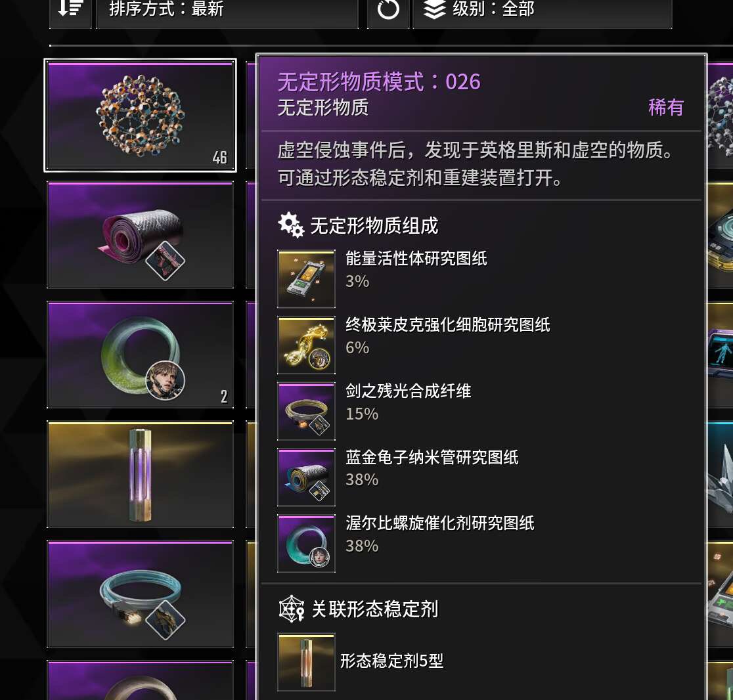Screen dimensions: 733x700
Task: Select the amorphous material item with count 46
Action: click(141, 116)
